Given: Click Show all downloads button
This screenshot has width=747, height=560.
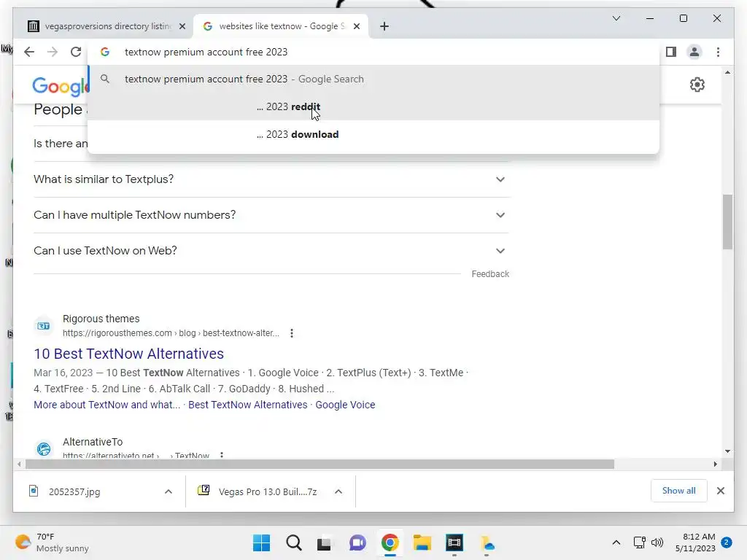Looking at the screenshot, I should [x=678, y=491].
